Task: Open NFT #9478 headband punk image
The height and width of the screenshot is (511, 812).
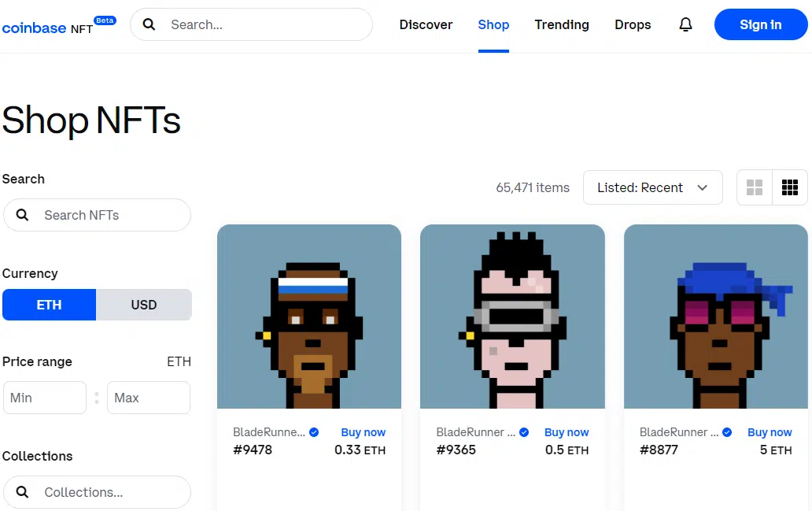Action: pyautogui.click(x=309, y=317)
